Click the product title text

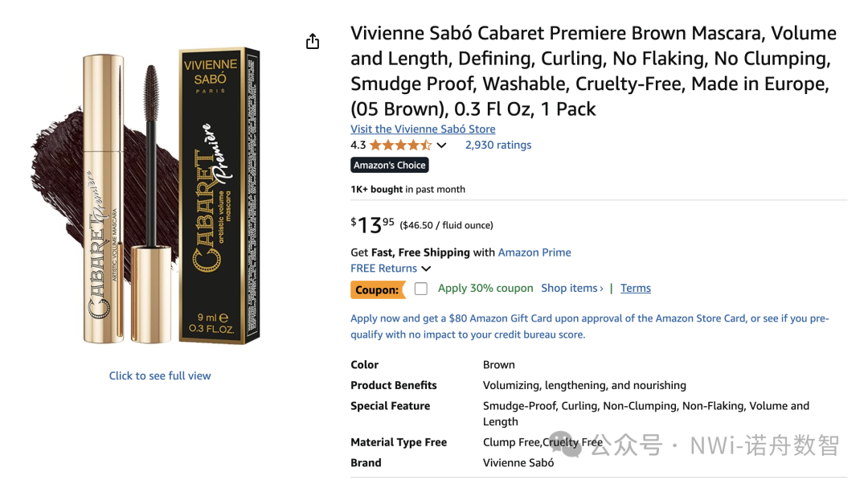coord(593,71)
